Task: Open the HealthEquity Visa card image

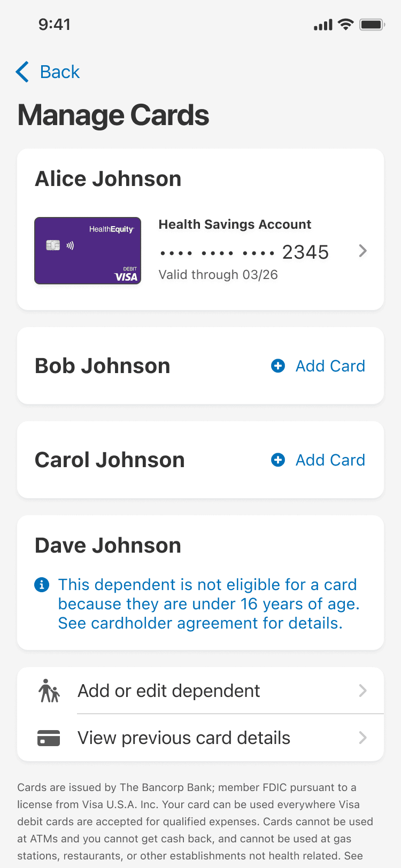Action: click(88, 251)
